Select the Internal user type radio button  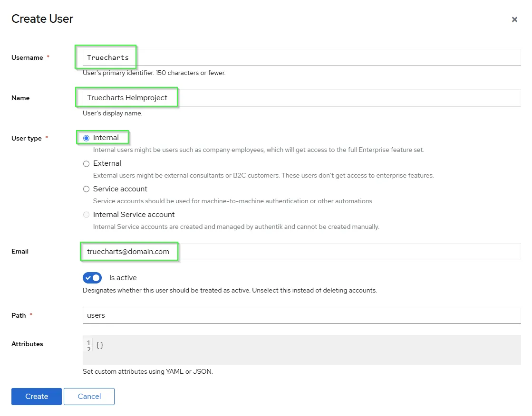click(86, 137)
